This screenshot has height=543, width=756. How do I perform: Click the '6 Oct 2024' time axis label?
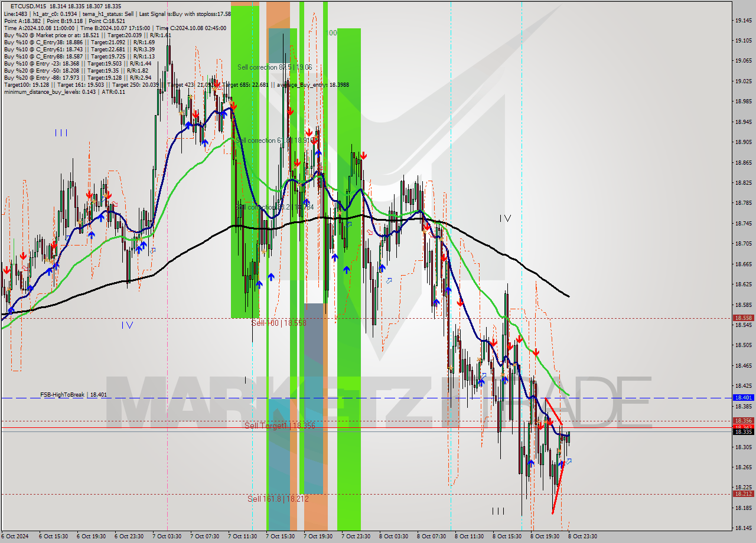14,537
